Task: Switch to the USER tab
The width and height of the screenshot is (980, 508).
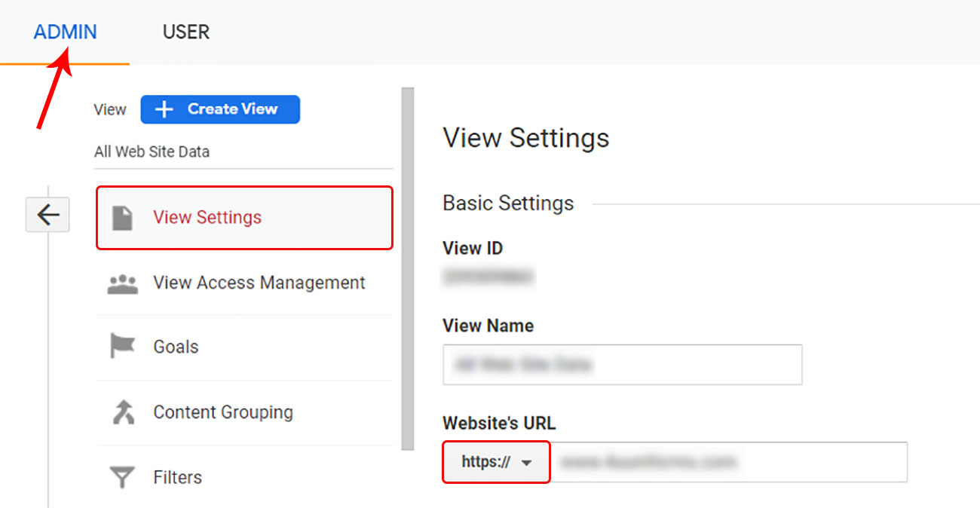Action: [x=185, y=32]
